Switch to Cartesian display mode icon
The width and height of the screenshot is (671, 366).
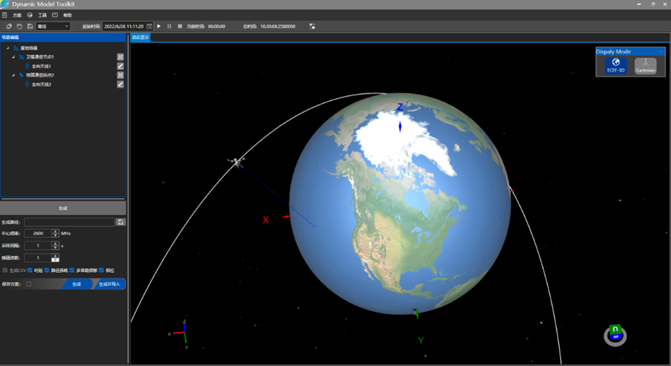[645, 65]
